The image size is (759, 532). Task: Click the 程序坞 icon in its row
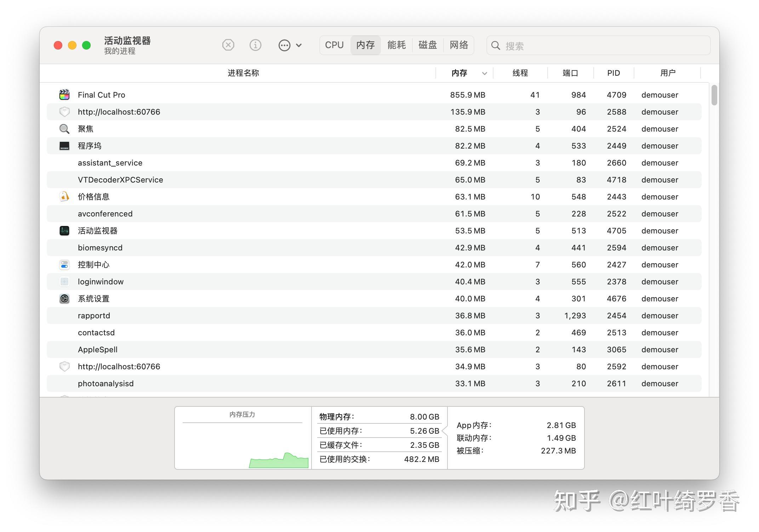(64, 145)
